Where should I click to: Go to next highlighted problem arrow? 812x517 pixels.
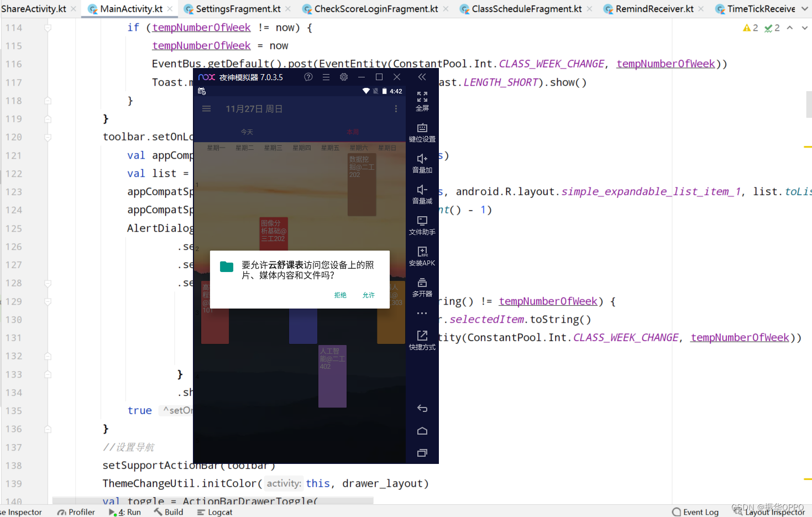pyautogui.click(x=804, y=28)
